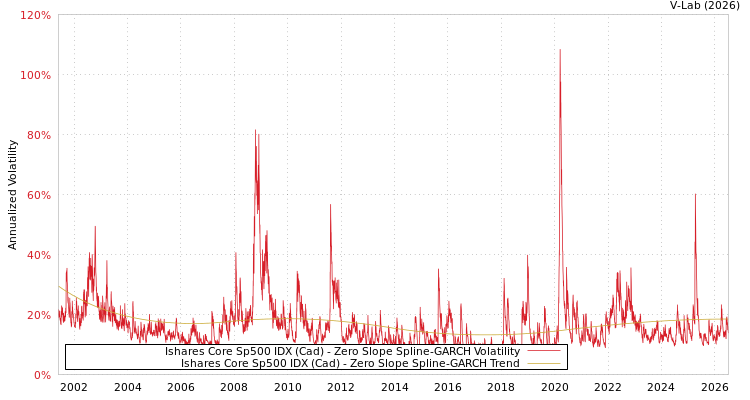Click the 2020 x-axis year label

(x=554, y=387)
